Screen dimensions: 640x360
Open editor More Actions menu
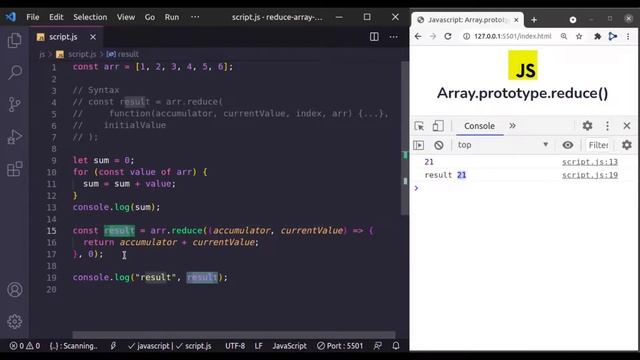pyautogui.click(x=393, y=37)
